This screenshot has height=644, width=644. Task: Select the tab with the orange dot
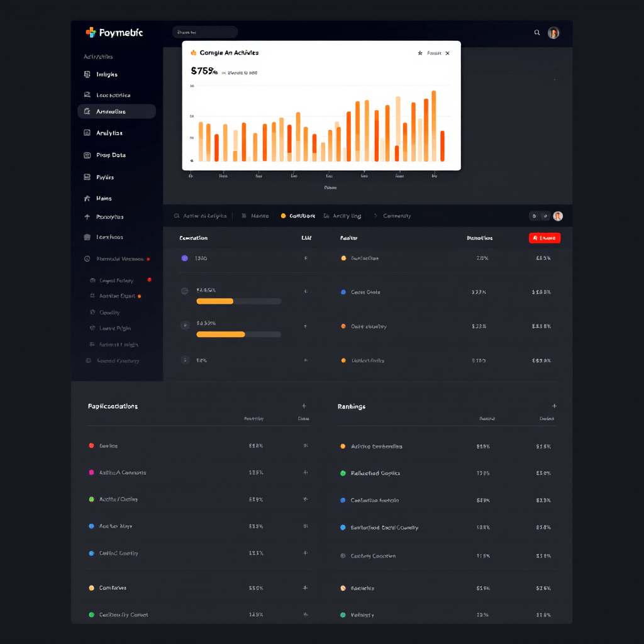(298, 216)
